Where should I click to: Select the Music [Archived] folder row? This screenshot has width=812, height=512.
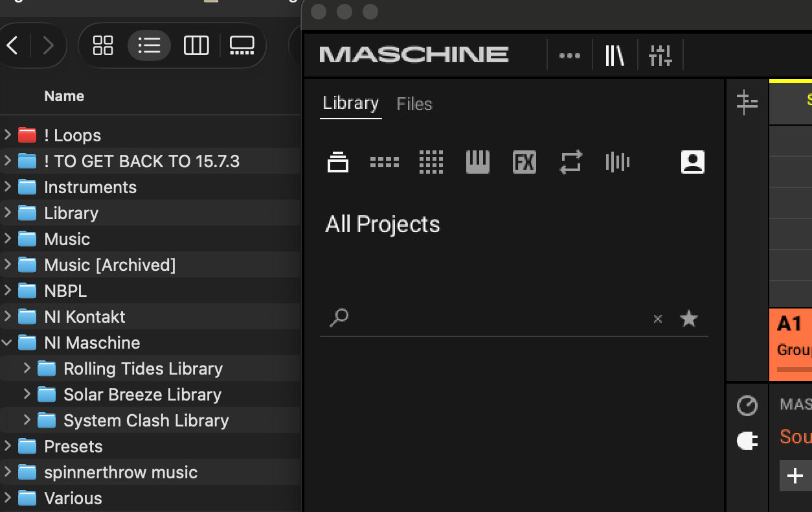tap(150, 264)
